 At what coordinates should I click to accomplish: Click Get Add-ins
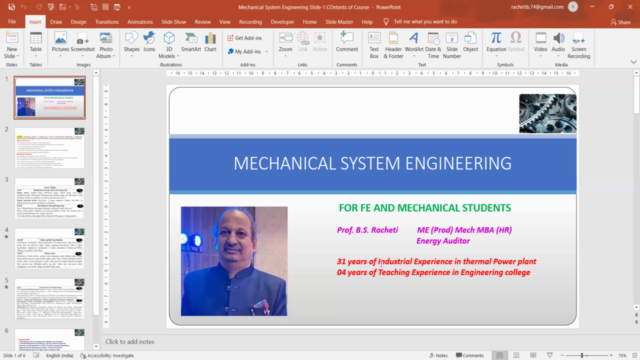click(244, 38)
